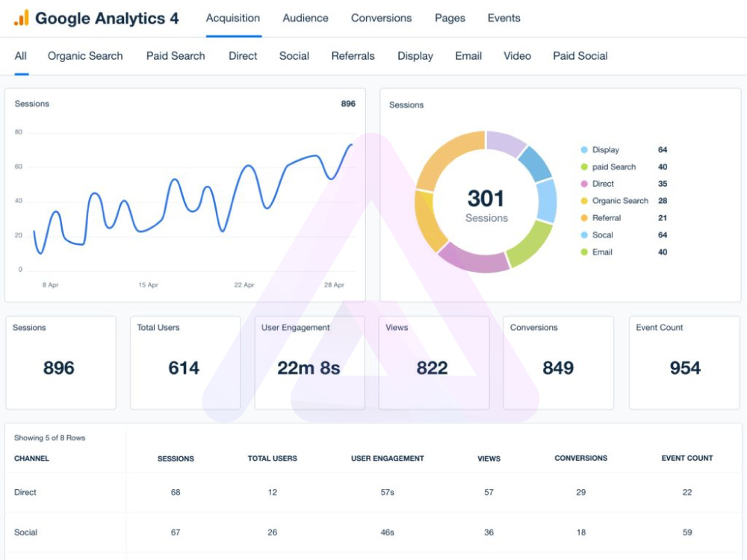Click the Email legend color dot
Image resolution: width=747 pixels, height=560 pixels.
[x=584, y=252]
